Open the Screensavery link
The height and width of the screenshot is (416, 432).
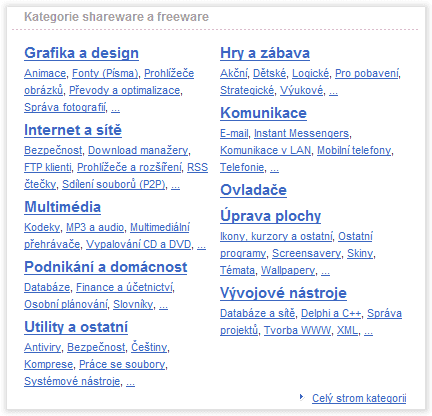(307, 253)
